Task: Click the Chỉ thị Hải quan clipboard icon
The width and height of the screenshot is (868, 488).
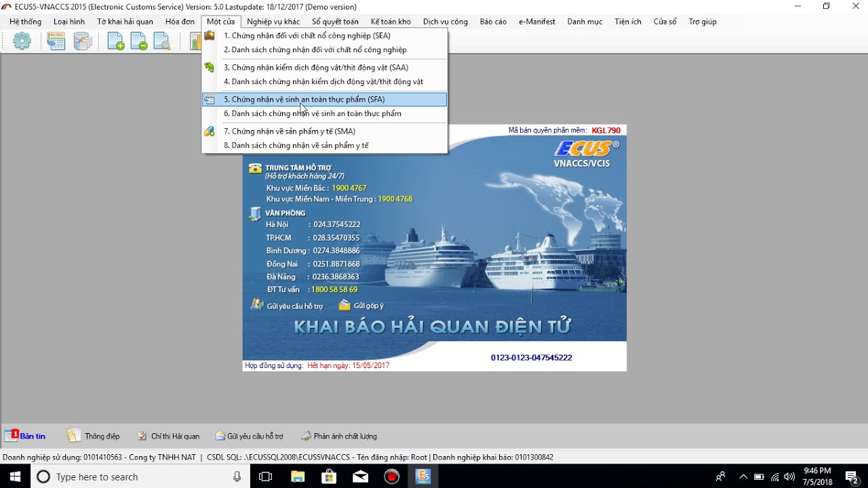Action: [x=142, y=436]
